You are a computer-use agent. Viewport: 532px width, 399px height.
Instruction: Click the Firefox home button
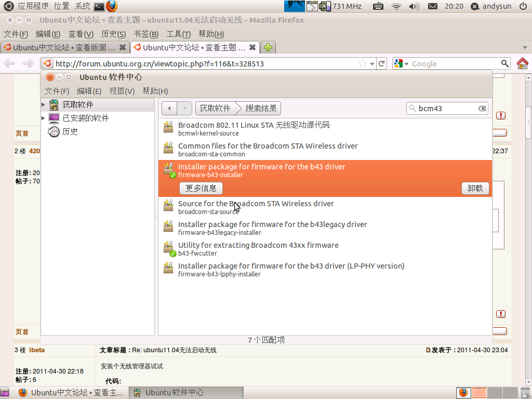(x=523, y=63)
